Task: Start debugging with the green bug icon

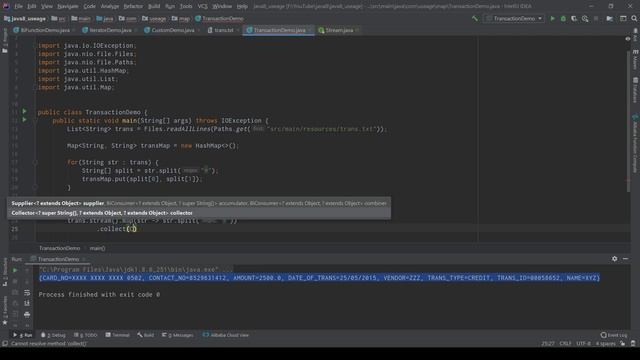Action: (563, 18)
